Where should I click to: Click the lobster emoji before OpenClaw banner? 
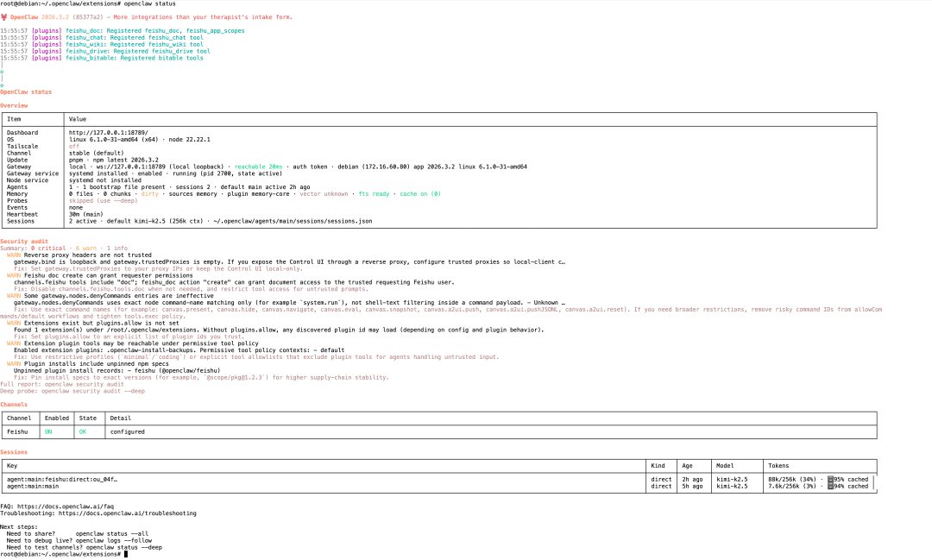click(x=3, y=17)
